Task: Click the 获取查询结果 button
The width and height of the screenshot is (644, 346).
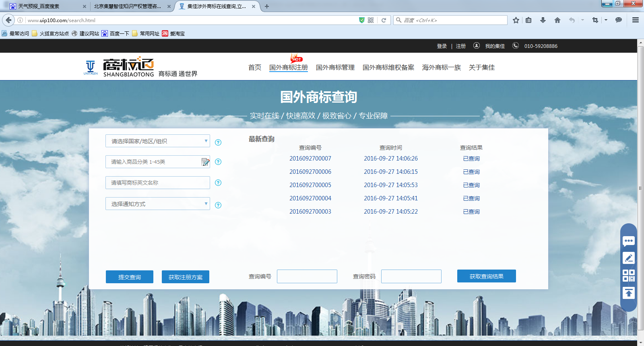Action: (486, 276)
